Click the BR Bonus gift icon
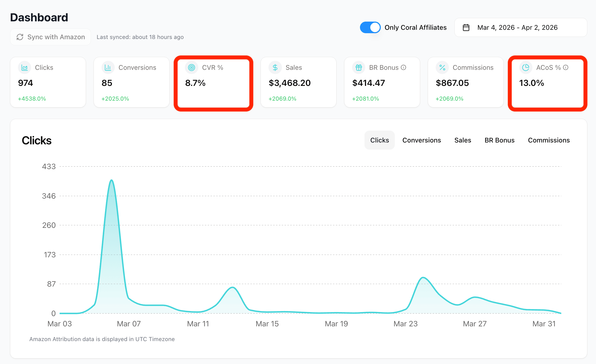This screenshot has width=596, height=364. pyautogui.click(x=359, y=68)
